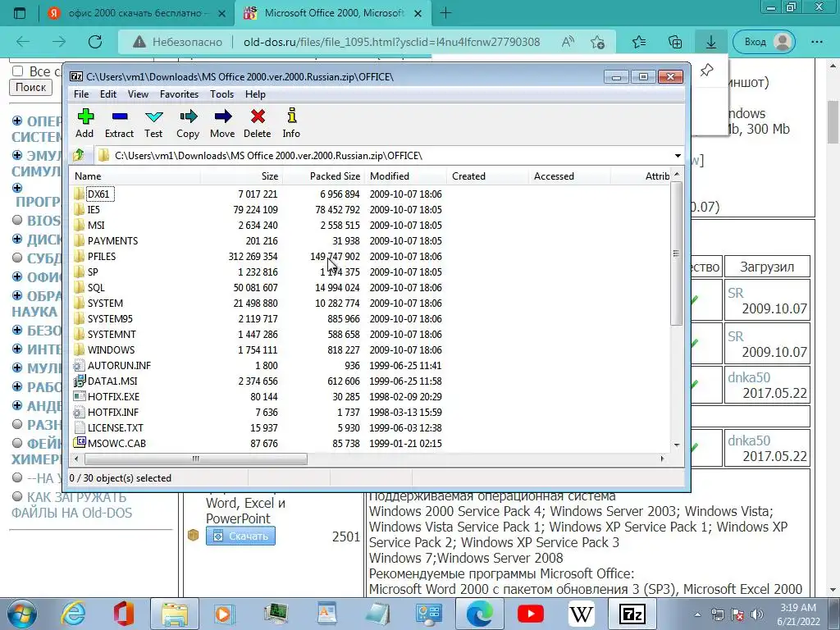Select the SYSTEMNT folder row
This screenshot has width=840, height=630.
click(x=371, y=335)
